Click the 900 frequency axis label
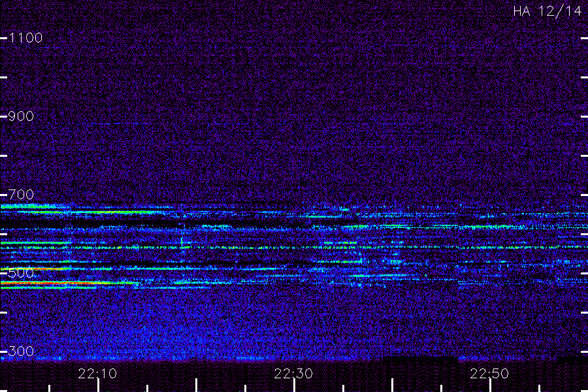The height and width of the screenshot is (392, 588). pos(21,116)
